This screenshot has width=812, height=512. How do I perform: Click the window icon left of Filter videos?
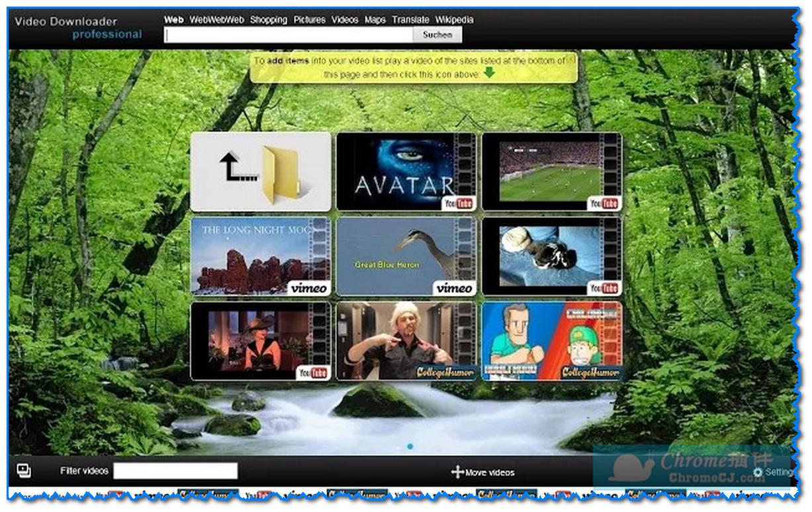24,470
